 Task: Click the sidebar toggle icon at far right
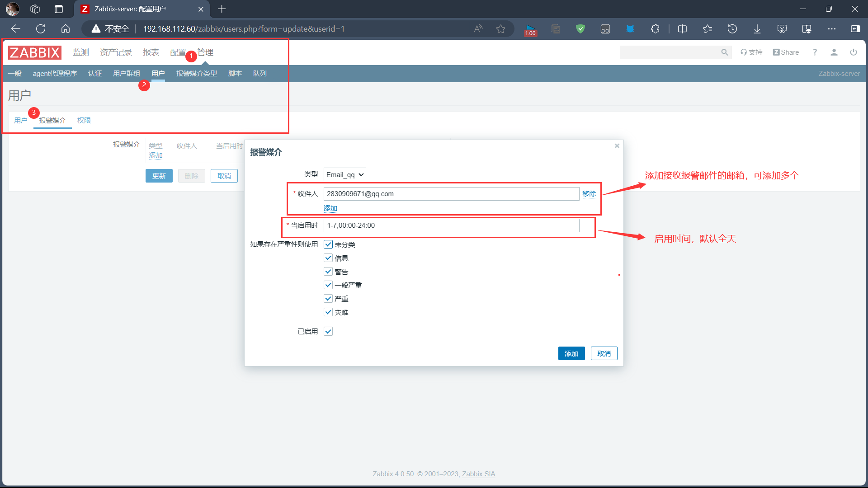pyautogui.click(x=855, y=29)
